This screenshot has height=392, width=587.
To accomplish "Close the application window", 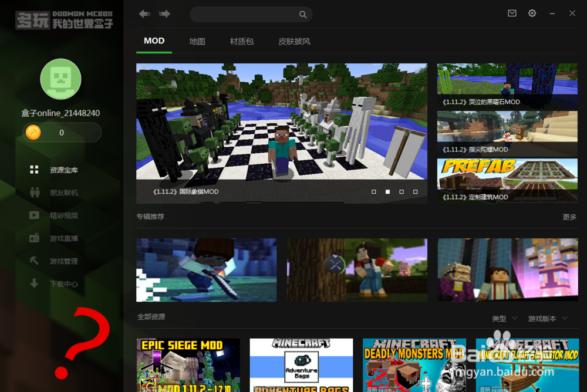I will (572, 13).
